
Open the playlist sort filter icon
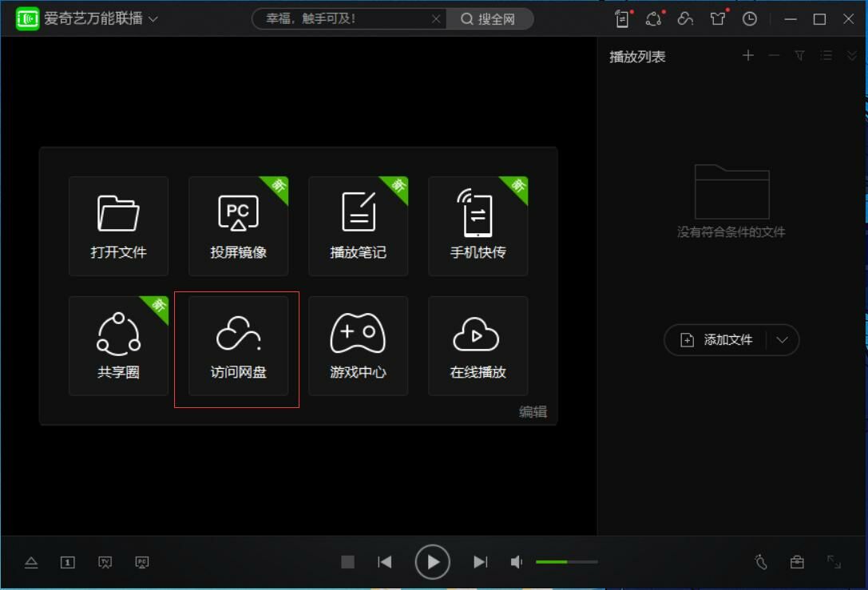click(x=799, y=56)
